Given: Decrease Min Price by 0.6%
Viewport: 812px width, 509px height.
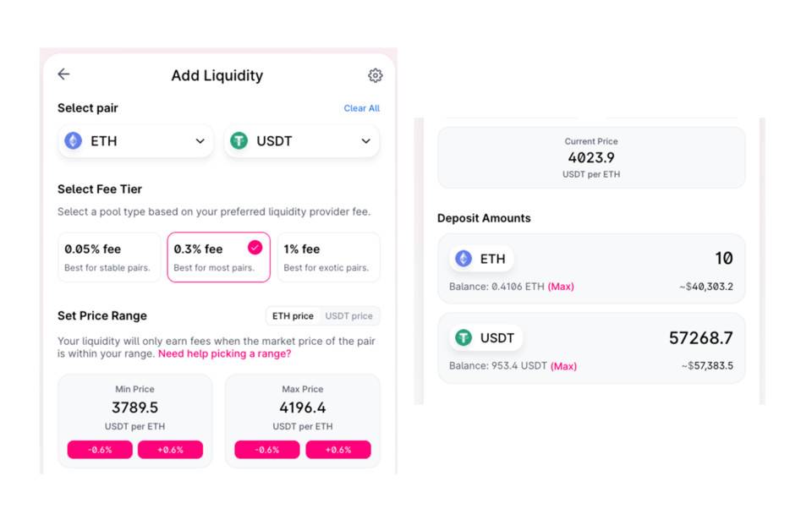Looking at the screenshot, I should click(x=101, y=450).
